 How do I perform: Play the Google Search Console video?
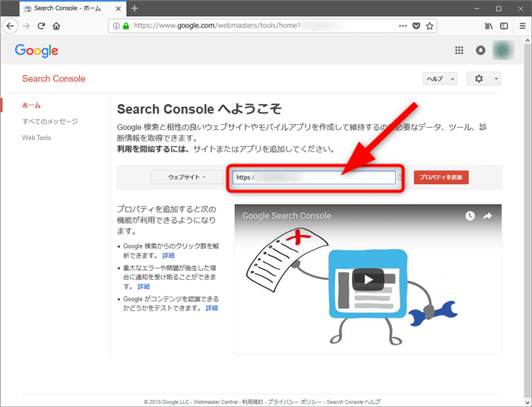368,278
